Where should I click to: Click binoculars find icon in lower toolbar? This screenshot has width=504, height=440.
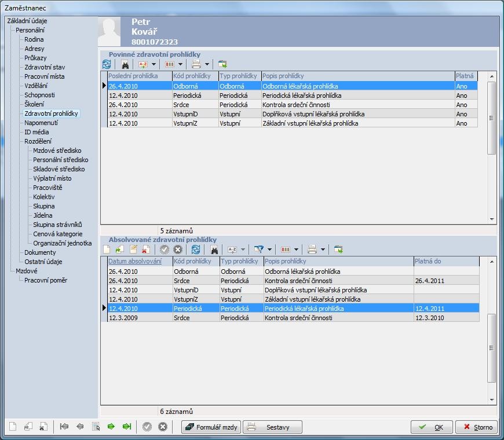click(214, 250)
